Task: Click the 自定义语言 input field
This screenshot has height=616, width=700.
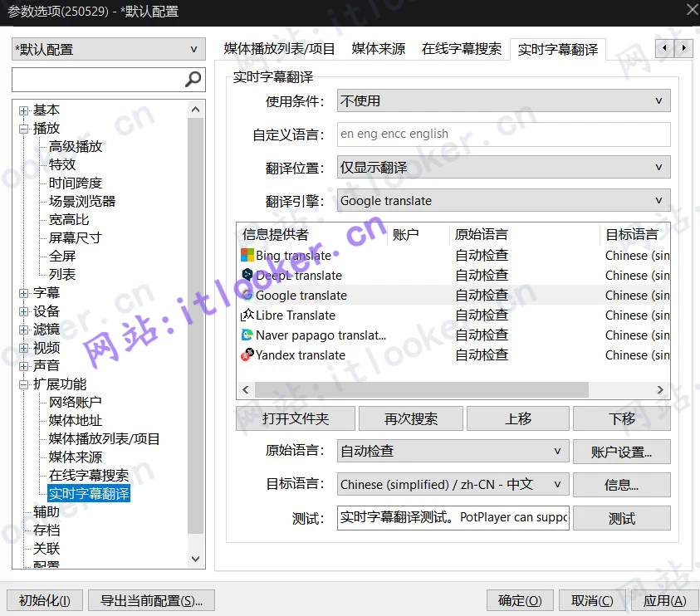Action: 503,134
